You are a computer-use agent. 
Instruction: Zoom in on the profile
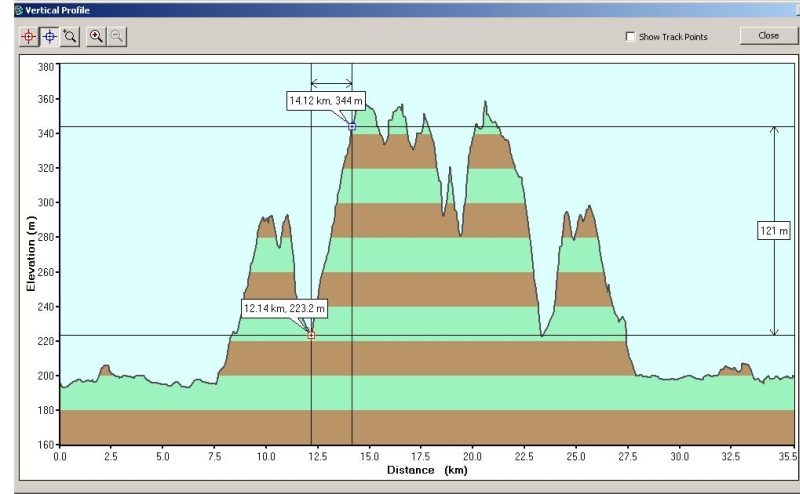(x=96, y=35)
